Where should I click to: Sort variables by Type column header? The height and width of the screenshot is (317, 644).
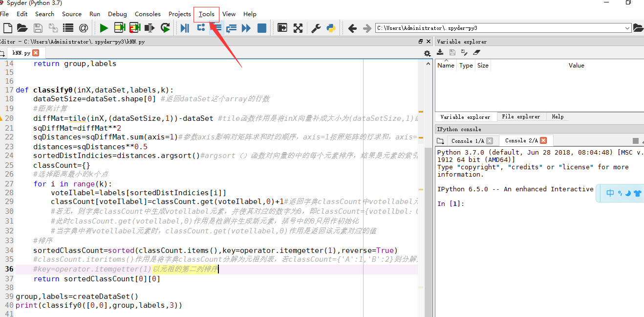tap(466, 66)
